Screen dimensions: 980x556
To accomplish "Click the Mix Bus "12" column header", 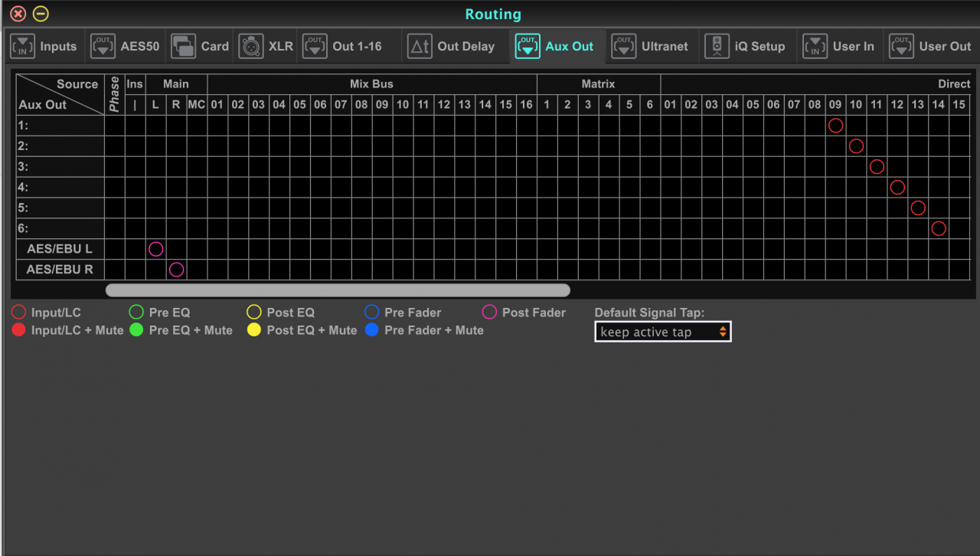I will point(444,105).
